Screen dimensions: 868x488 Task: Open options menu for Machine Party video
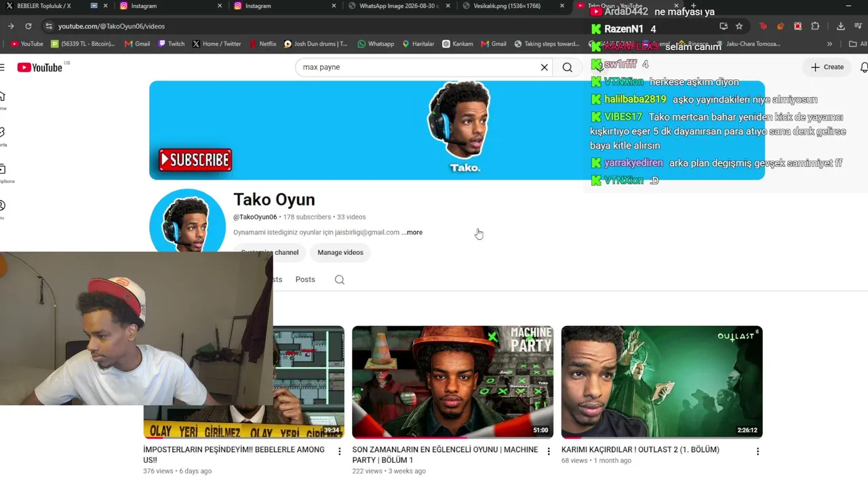pos(549,451)
